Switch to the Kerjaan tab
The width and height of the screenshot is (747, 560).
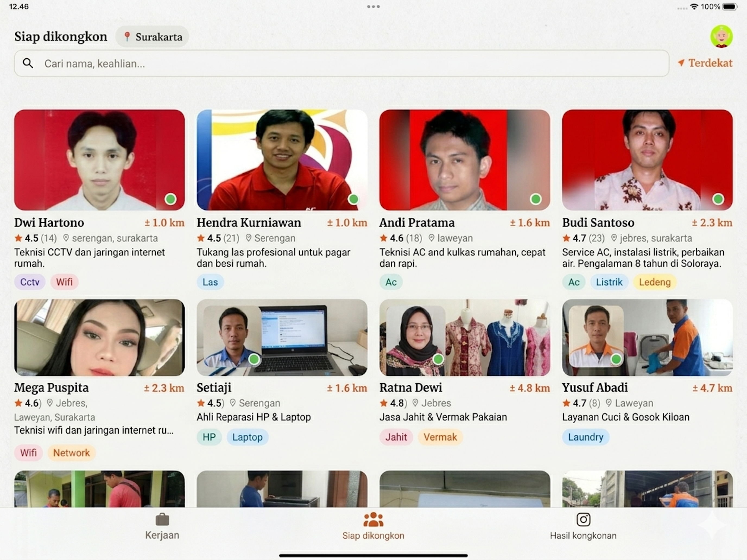coord(162,527)
